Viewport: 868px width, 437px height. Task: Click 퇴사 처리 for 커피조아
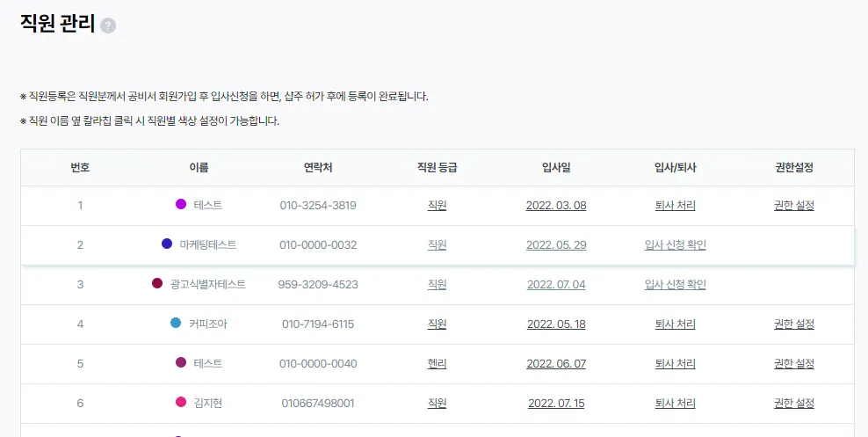[675, 324]
